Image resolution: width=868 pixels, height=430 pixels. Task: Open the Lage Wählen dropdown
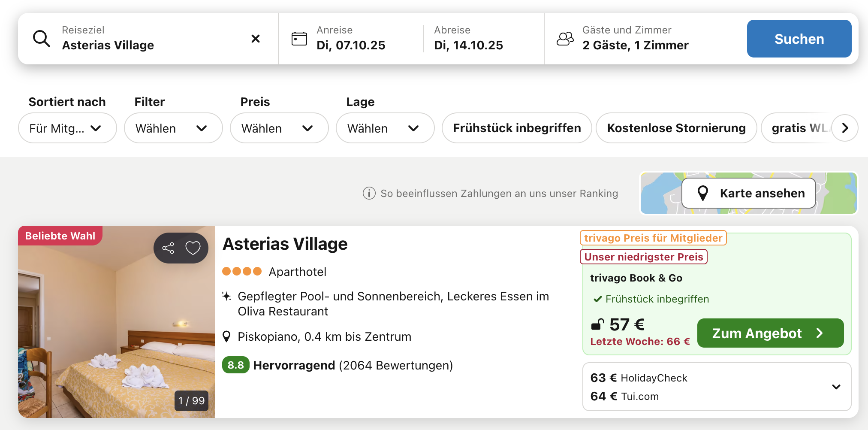click(385, 128)
